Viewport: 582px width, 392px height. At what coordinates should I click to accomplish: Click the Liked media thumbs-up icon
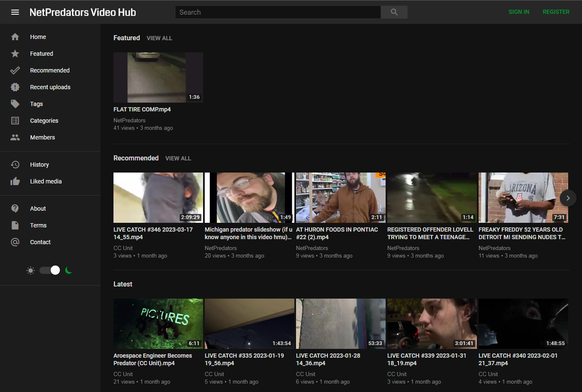[x=15, y=181]
